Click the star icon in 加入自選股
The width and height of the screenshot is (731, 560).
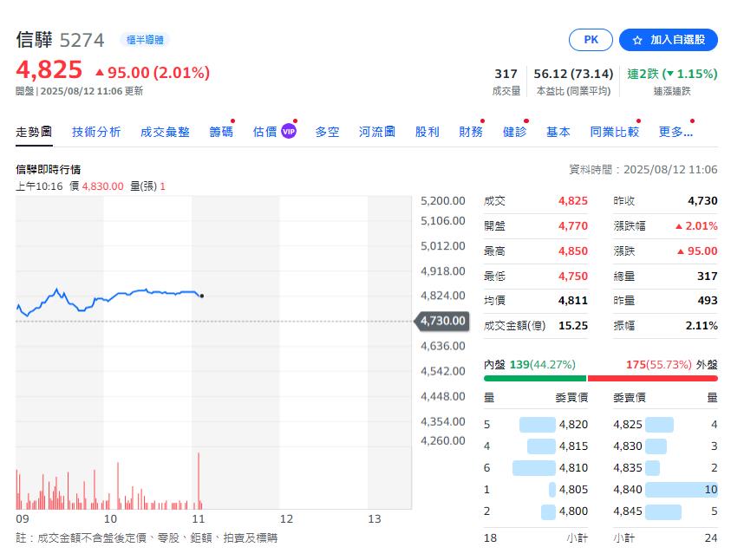click(637, 40)
